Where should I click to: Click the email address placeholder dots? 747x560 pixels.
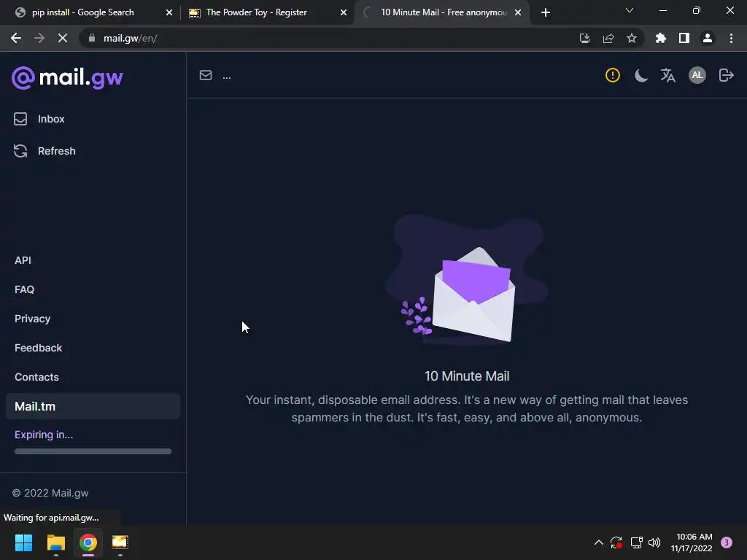[227, 76]
